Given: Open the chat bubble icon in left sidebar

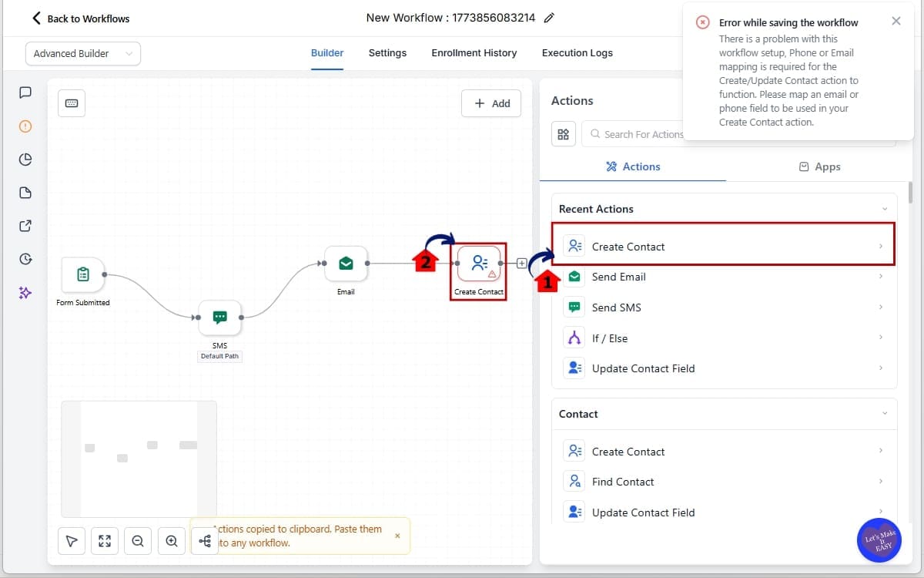Looking at the screenshot, I should 25,92.
